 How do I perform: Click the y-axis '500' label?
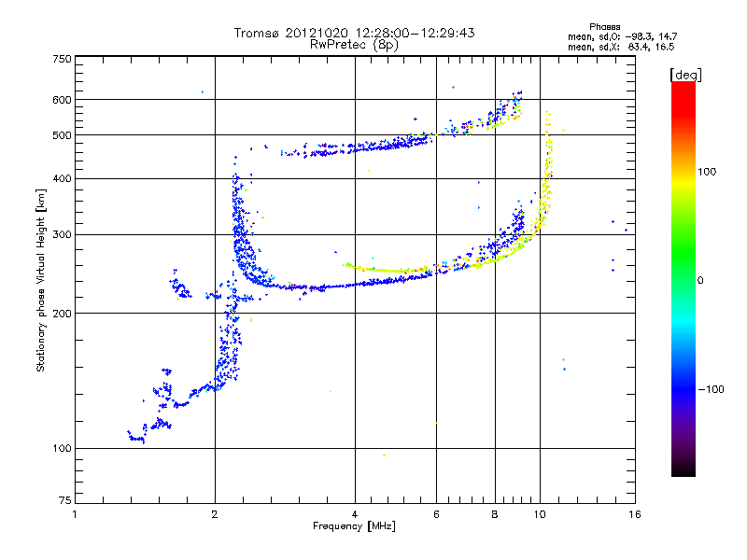(x=62, y=135)
